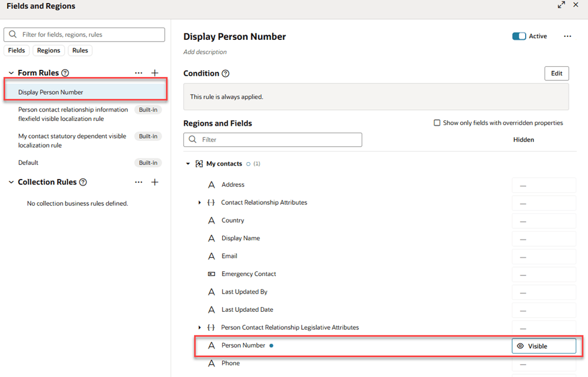Click the Person Contact Relationship Legislative braces icon
The width and height of the screenshot is (588, 377).
point(211,328)
